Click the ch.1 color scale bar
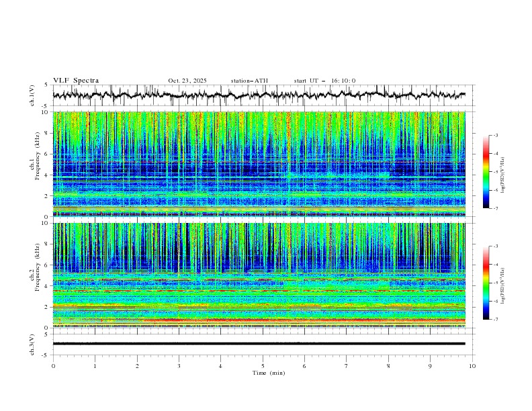532x411 pixels. tap(486, 172)
